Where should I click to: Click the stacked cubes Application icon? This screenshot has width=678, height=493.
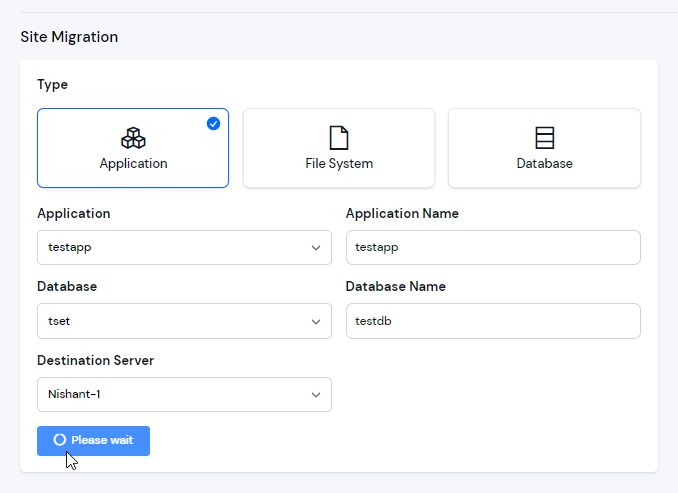click(133, 138)
